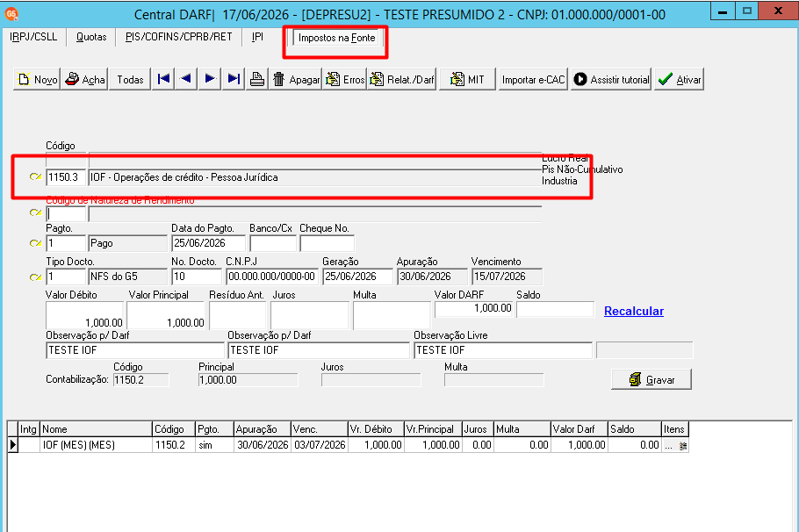The height and width of the screenshot is (532, 799).
Task: Click the MIT toolbar button
Action: pyautogui.click(x=467, y=80)
